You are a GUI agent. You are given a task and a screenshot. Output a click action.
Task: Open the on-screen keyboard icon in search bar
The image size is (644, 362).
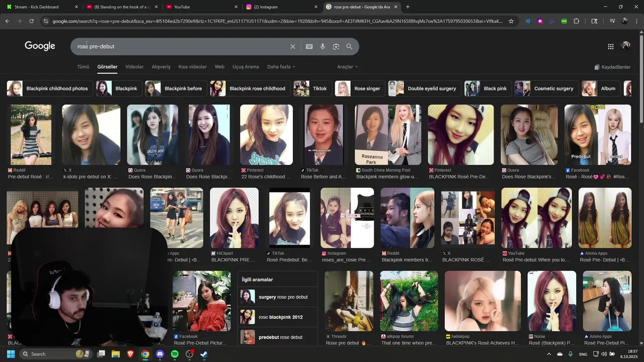click(309, 46)
